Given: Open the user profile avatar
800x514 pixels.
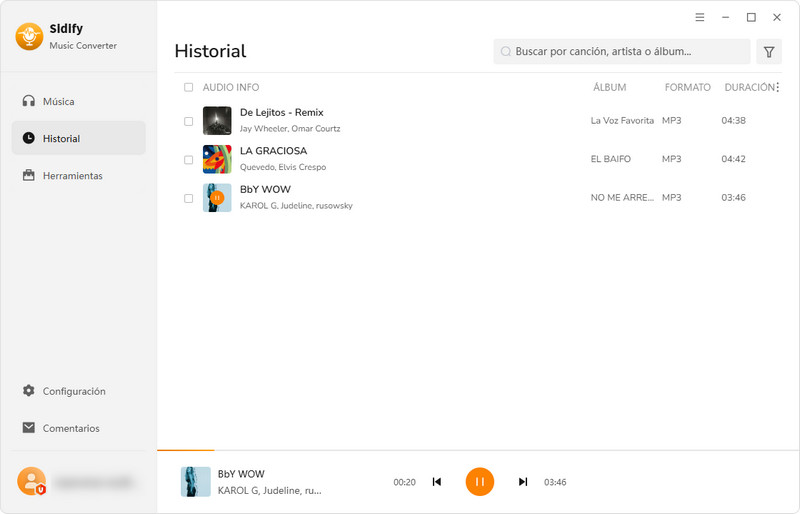Looking at the screenshot, I should (31, 481).
